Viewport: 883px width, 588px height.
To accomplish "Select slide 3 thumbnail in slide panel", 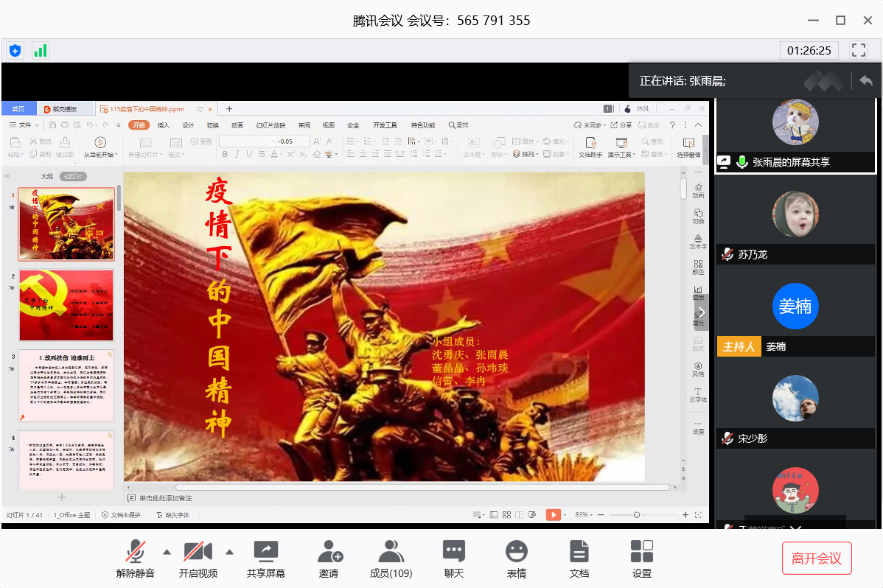I will click(x=66, y=386).
